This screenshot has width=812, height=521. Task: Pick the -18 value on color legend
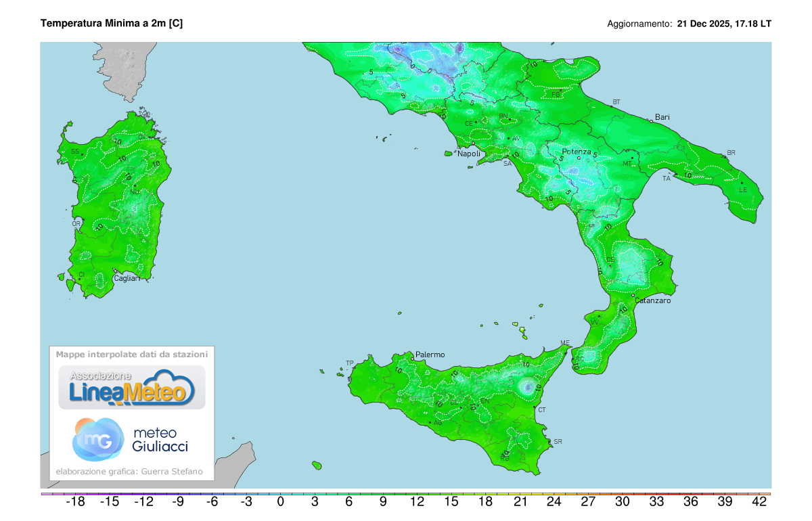[74, 502]
